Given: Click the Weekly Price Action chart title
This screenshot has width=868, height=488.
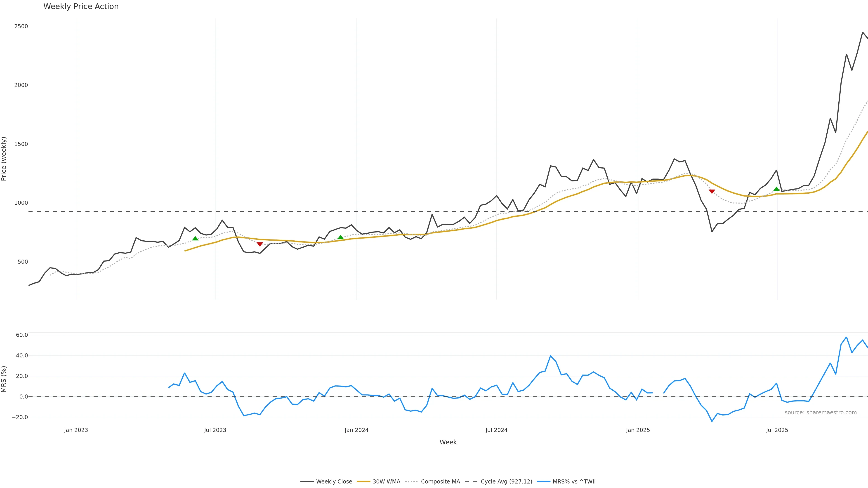Looking at the screenshot, I should (81, 7).
